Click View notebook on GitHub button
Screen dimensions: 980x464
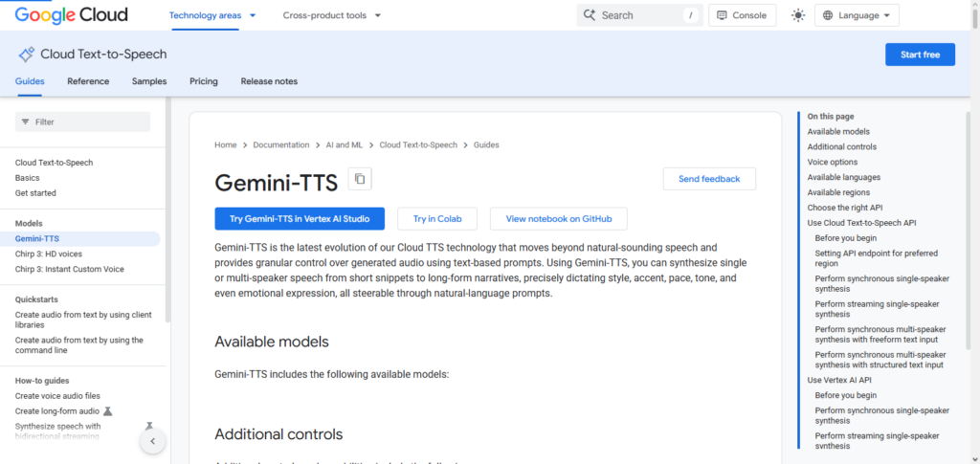pyautogui.click(x=559, y=218)
